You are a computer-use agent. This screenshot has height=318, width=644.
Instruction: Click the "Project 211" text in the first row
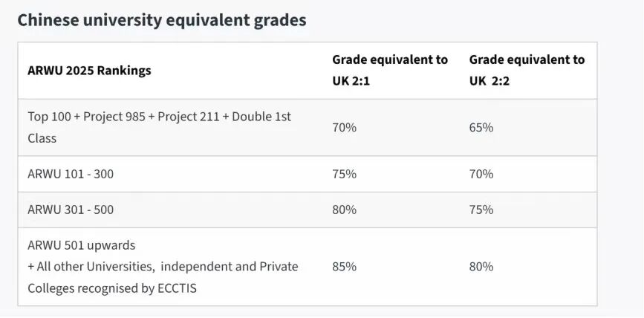(190, 117)
